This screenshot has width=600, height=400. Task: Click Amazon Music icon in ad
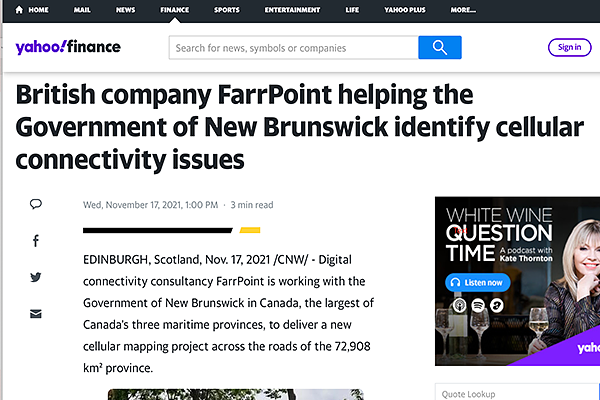click(496, 305)
